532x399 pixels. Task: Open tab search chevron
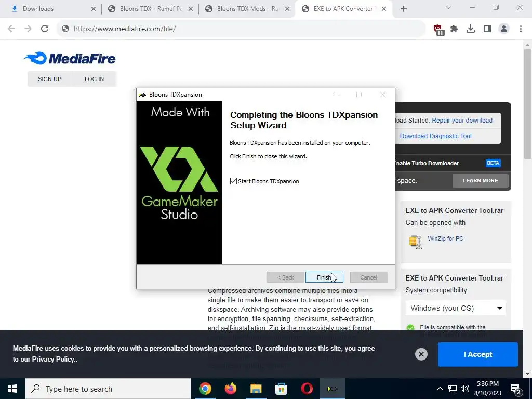[448, 7]
